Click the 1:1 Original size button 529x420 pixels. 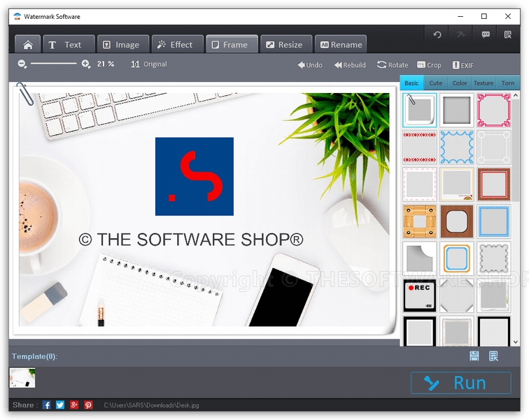tap(149, 64)
